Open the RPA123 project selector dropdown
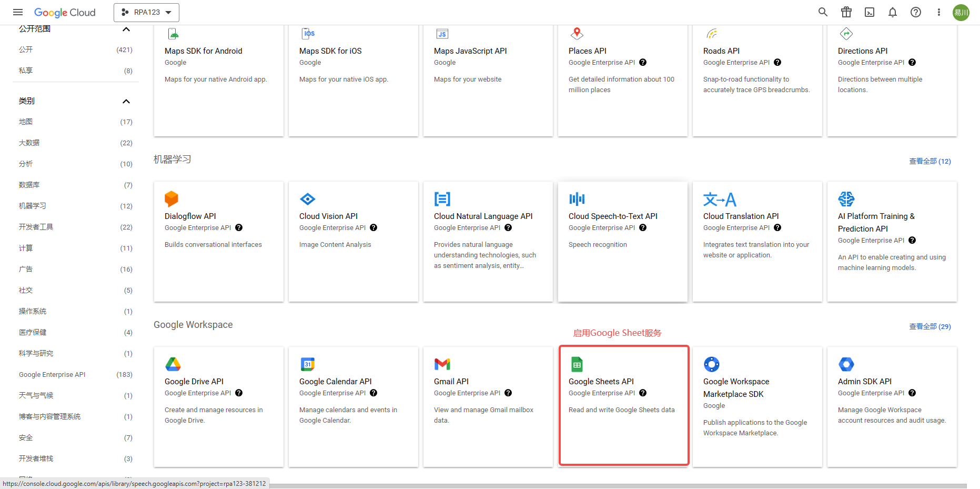Viewport: 980px width, 489px height. pos(146,12)
